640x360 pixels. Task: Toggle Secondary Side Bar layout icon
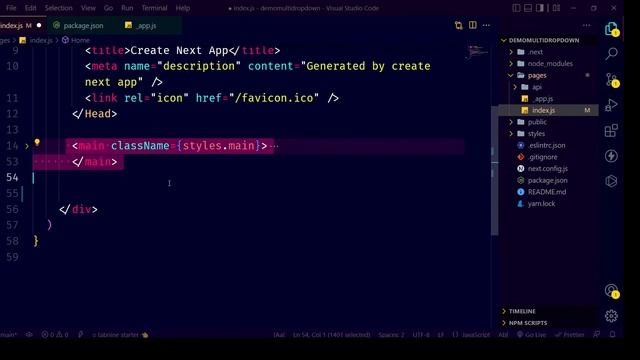click(540, 8)
